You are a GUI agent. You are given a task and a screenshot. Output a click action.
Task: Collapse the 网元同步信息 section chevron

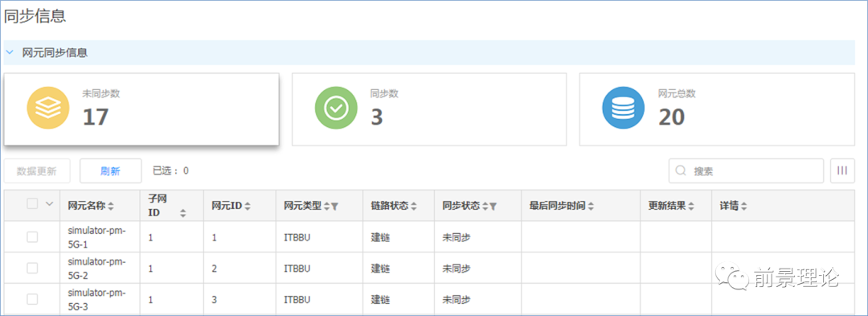click(x=10, y=52)
